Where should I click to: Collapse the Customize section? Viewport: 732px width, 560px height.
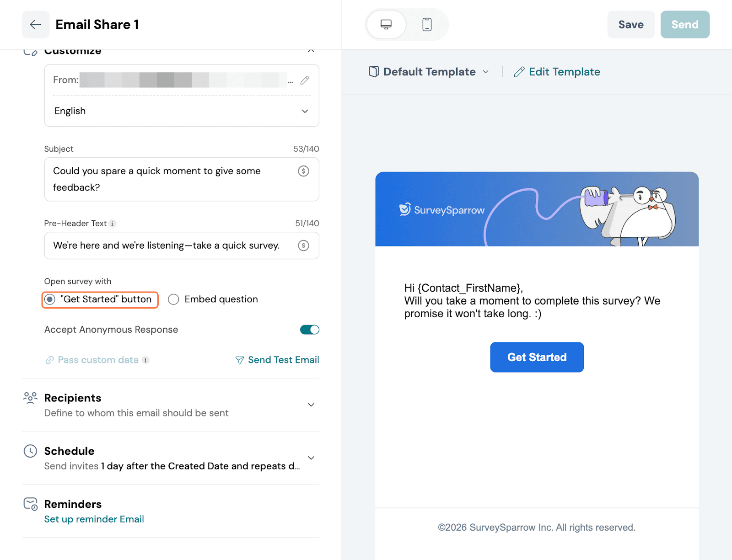point(311,51)
